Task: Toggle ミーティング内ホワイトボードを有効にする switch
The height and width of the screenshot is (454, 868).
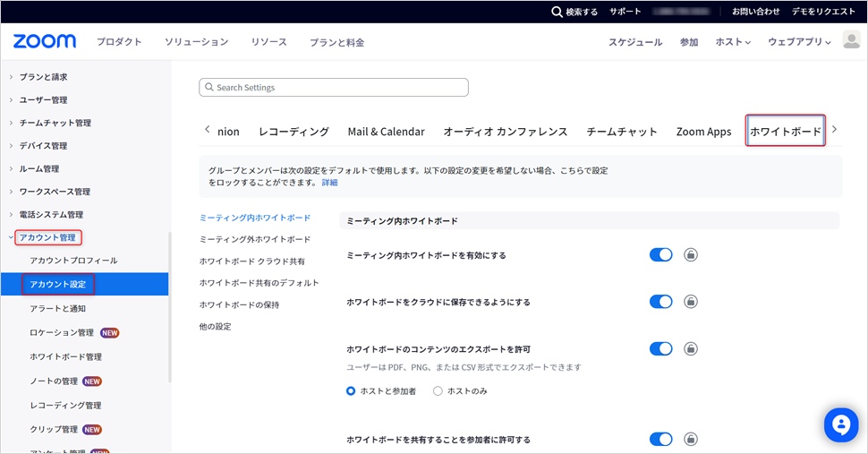Action: point(661,254)
